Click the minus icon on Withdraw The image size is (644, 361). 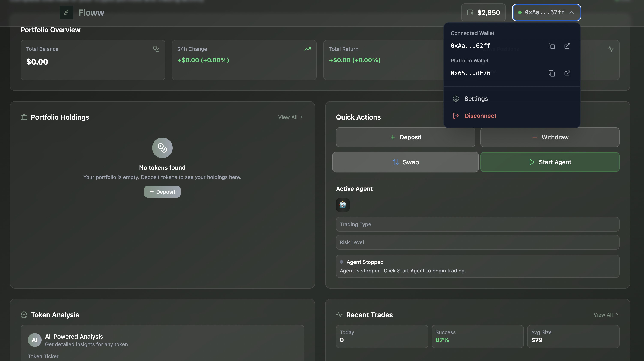point(535,137)
